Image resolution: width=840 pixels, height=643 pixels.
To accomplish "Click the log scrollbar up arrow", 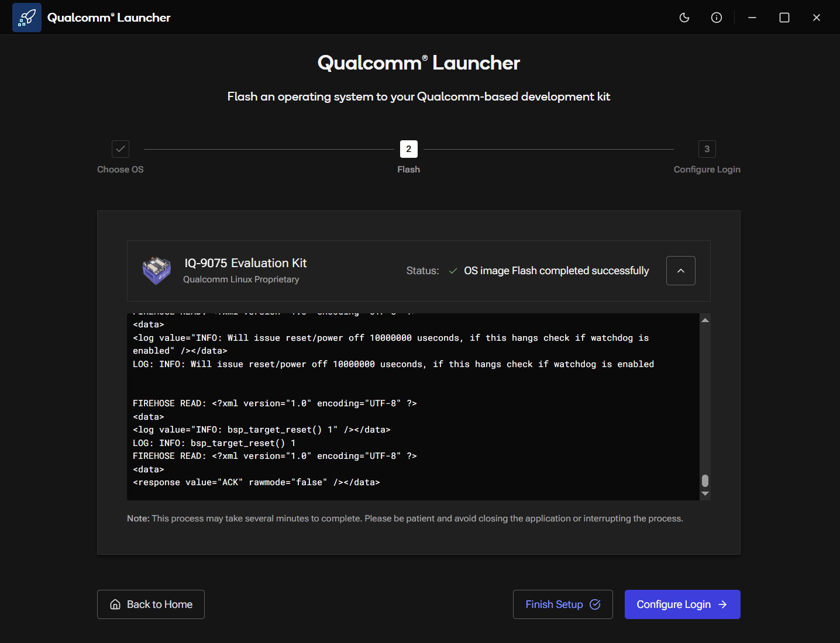I will click(x=705, y=320).
